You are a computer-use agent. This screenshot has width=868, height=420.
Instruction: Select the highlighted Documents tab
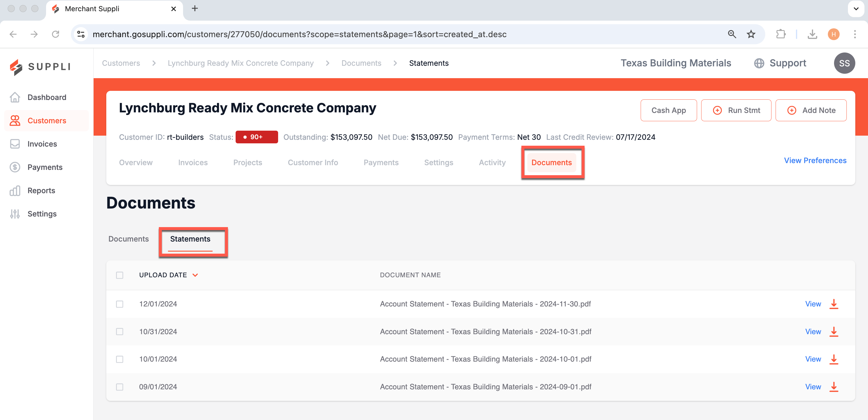coord(551,163)
